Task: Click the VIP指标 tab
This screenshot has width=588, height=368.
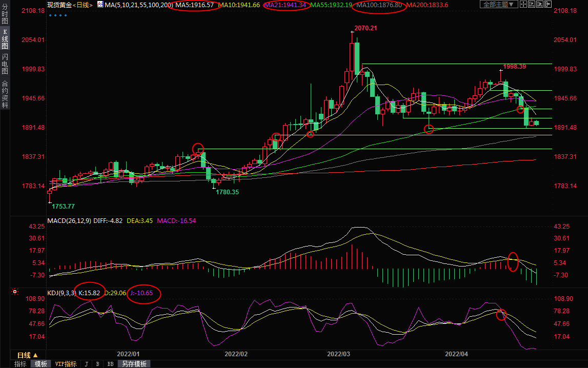Action: [x=66, y=364]
